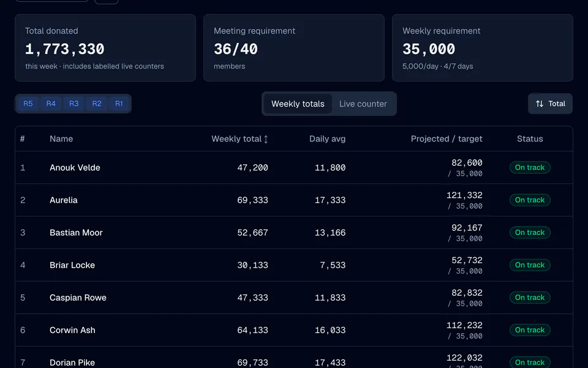
Task: Click the projected value 52,732
Action: (467, 260)
